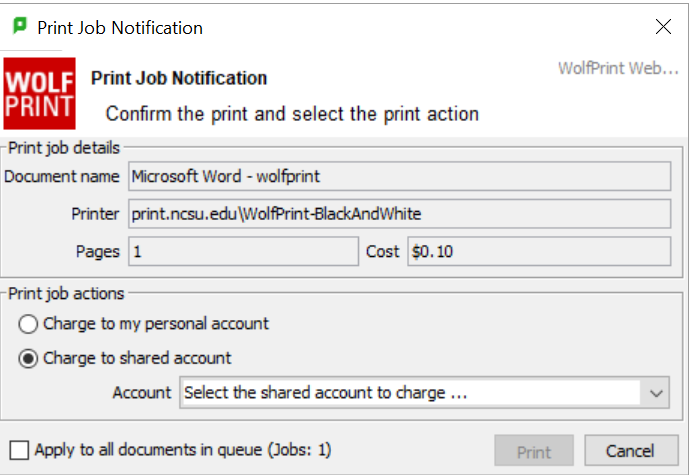This screenshot has height=476, width=691.
Task: Click the Pages count field
Action: 241,252
